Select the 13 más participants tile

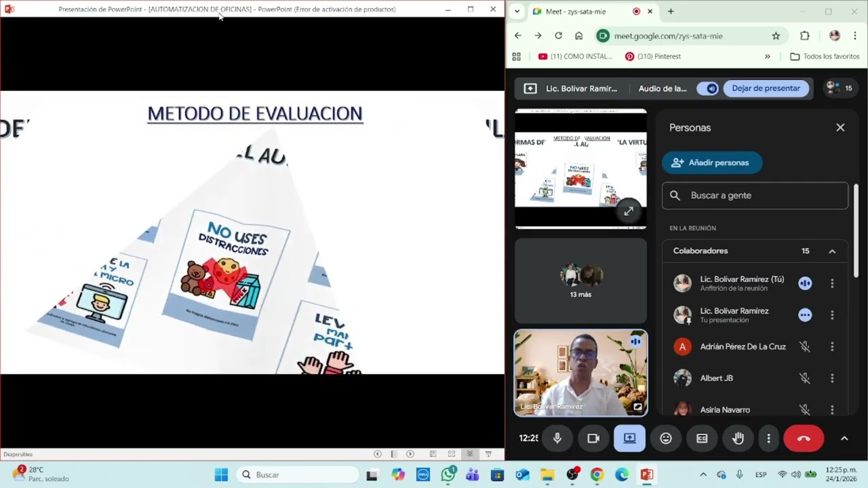click(581, 281)
